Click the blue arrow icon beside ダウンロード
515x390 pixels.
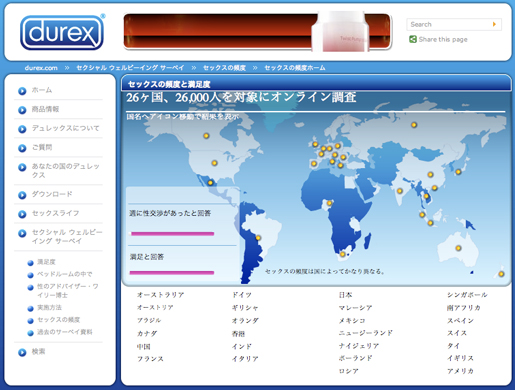tap(22, 195)
